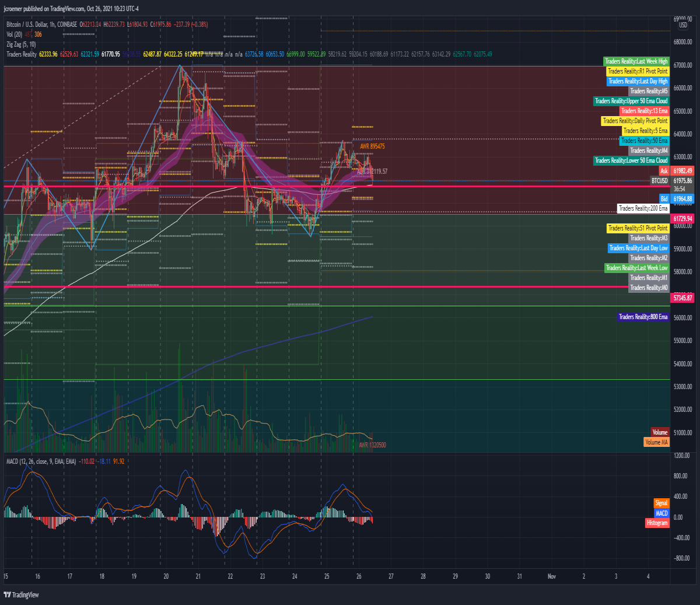Click the Traders Reality value 62333.96
This screenshot has width=700, height=605.
tap(48, 54)
